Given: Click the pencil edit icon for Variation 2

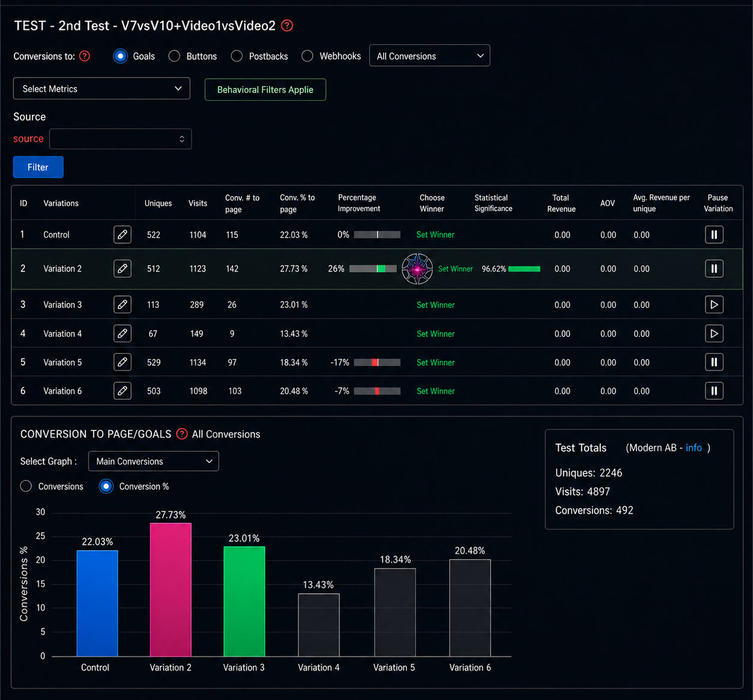Looking at the screenshot, I should coord(122,268).
